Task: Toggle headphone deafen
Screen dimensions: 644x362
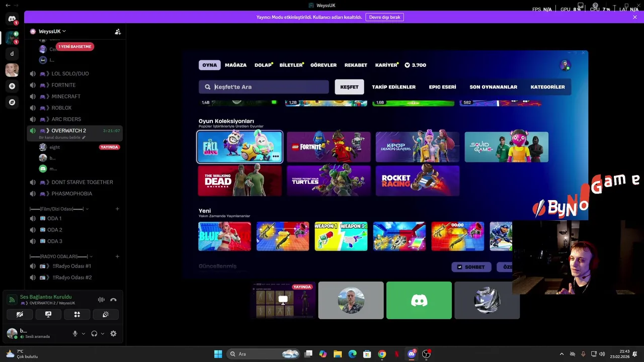Action: tap(94, 333)
